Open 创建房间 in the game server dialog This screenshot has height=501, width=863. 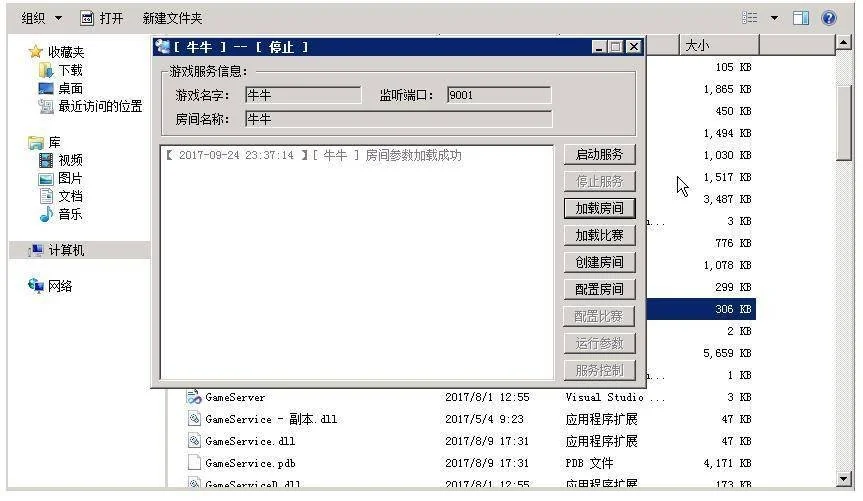click(599, 263)
